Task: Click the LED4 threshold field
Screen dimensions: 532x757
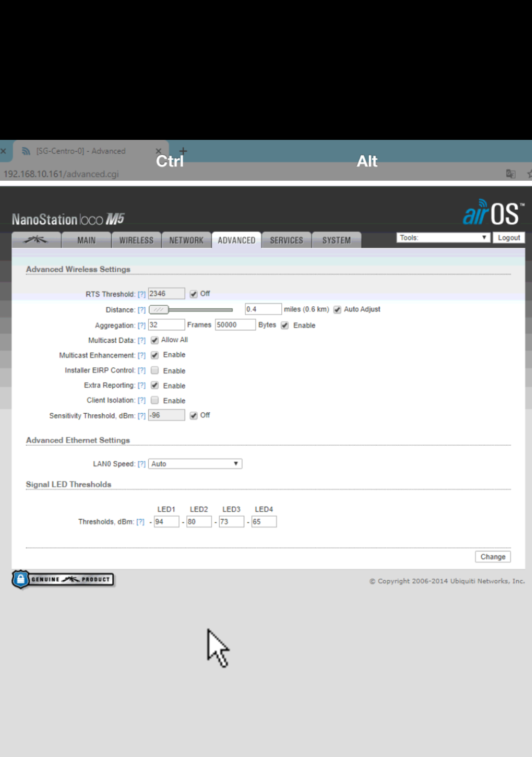Action: tap(264, 522)
